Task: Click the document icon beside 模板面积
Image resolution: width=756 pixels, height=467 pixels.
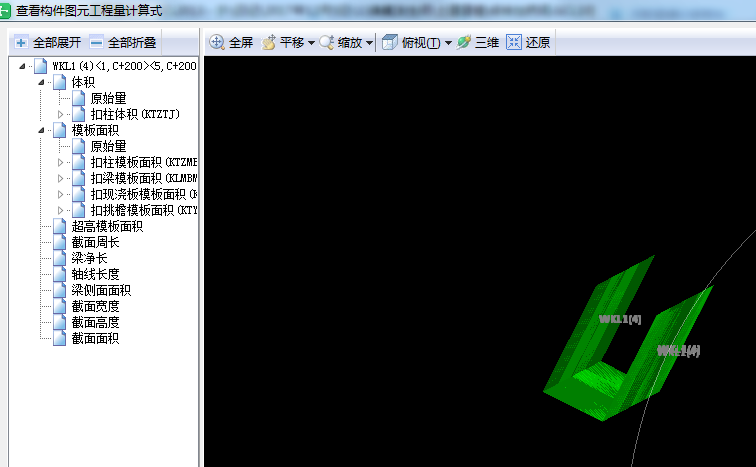Action: click(x=60, y=130)
